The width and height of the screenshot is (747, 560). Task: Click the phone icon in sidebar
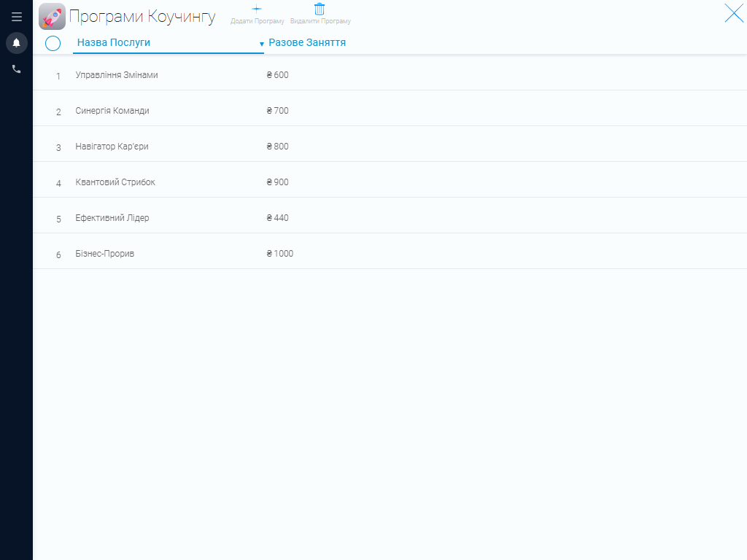click(x=17, y=69)
